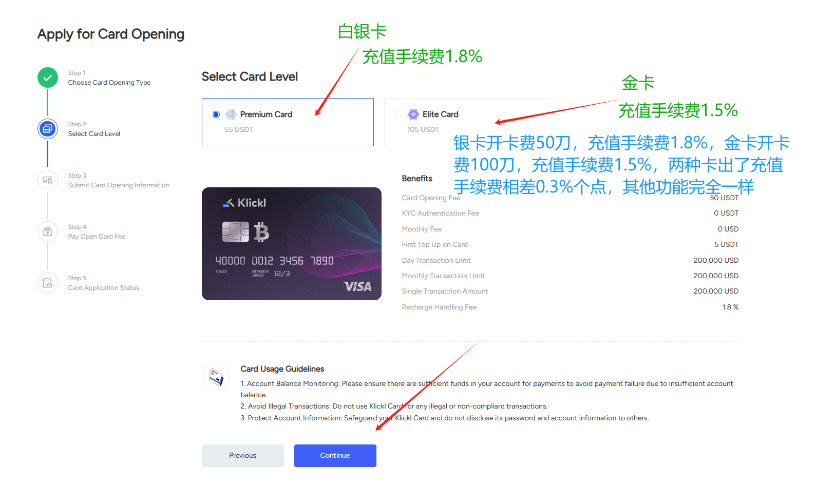Click the Continue button
This screenshot has height=504, width=835.
(335, 456)
